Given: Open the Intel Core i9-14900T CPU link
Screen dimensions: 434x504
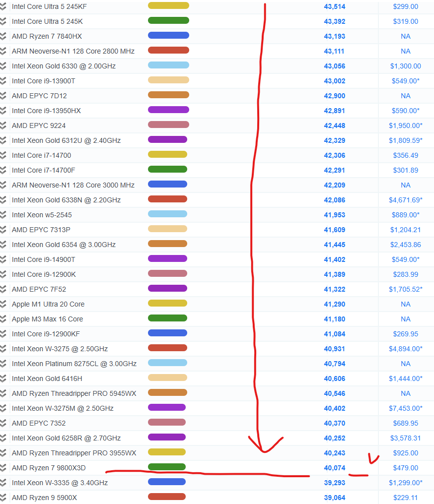Looking at the screenshot, I should click(x=43, y=260).
